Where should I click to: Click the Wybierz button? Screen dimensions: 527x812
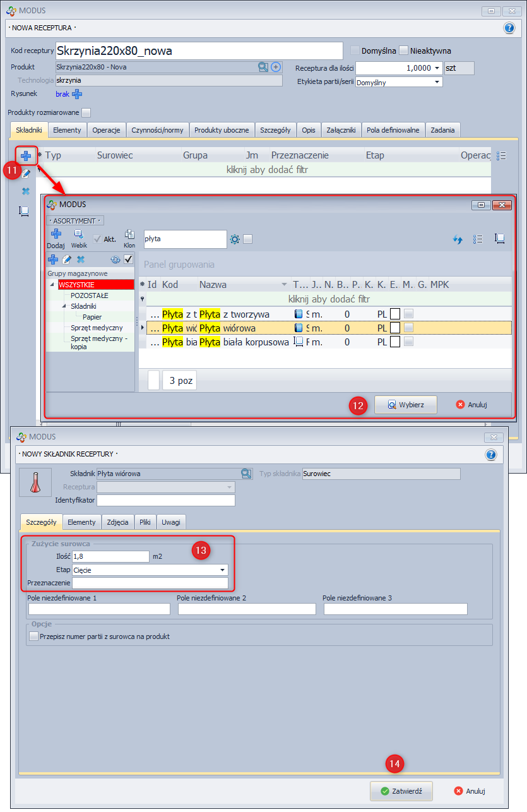click(406, 405)
